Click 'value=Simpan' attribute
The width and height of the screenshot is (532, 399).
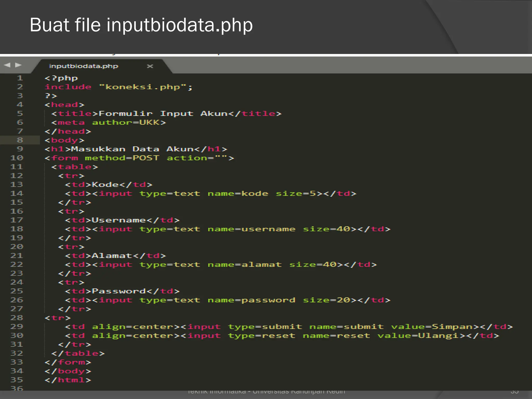click(x=432, y=327)
